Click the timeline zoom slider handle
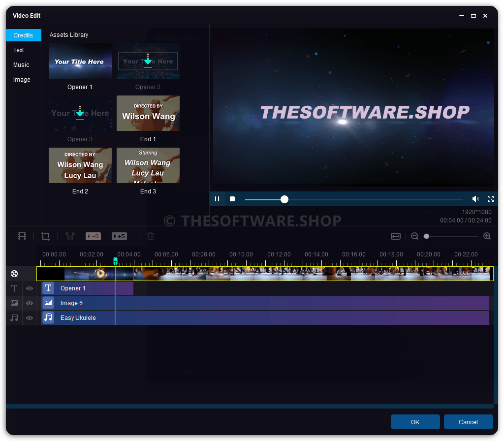The width and height of the screenshot is (504, 441). 427,237
